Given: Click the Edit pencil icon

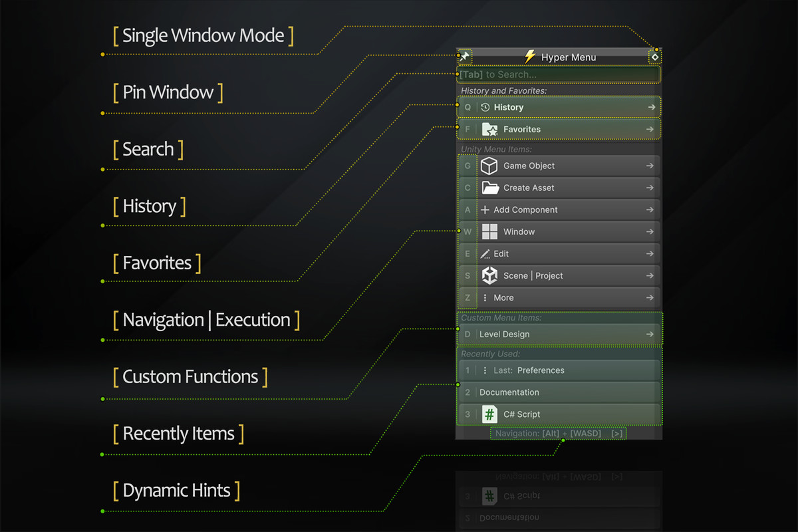Looking at the screenshot, I should [x=485, y=253].
